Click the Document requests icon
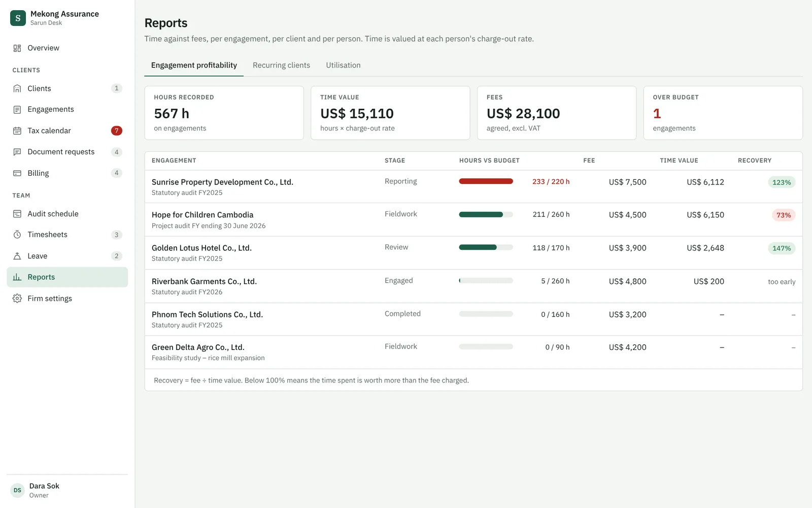 click(x=17, y=152)
